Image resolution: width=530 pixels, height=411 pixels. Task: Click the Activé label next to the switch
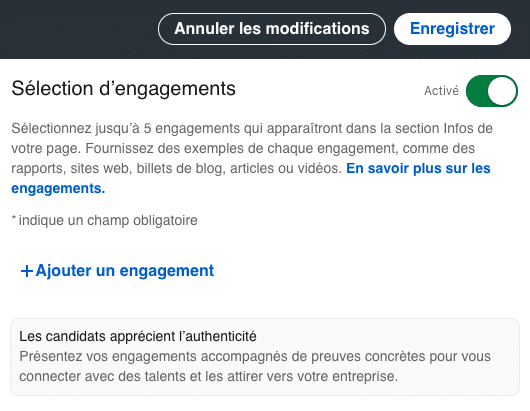(x=441, y=91)
